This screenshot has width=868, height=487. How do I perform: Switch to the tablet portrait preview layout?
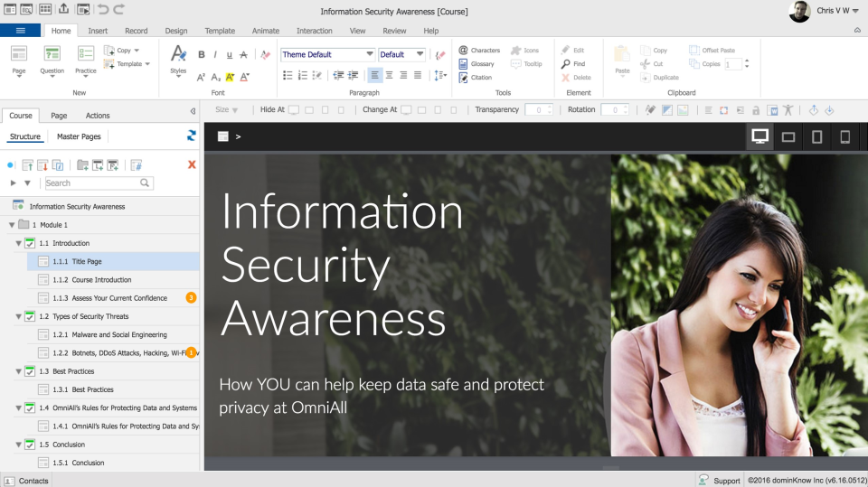pyautogui.click(x=816, y=136)
